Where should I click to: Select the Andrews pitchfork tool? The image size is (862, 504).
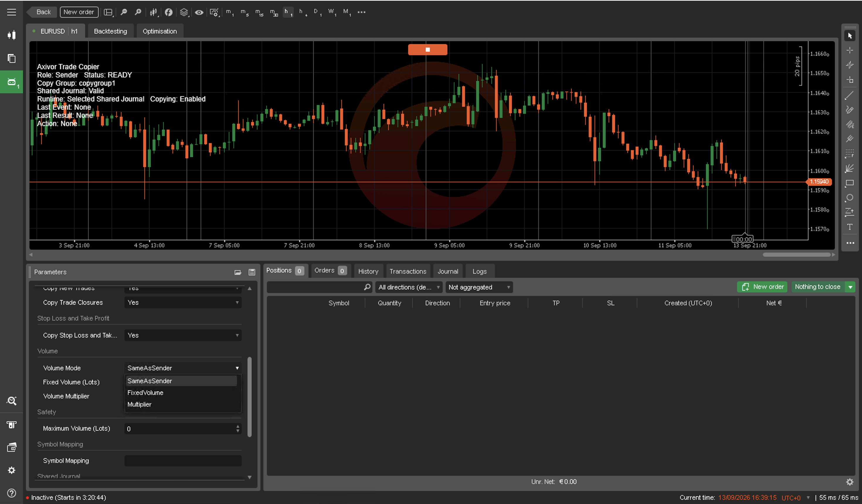coord(850,139)
